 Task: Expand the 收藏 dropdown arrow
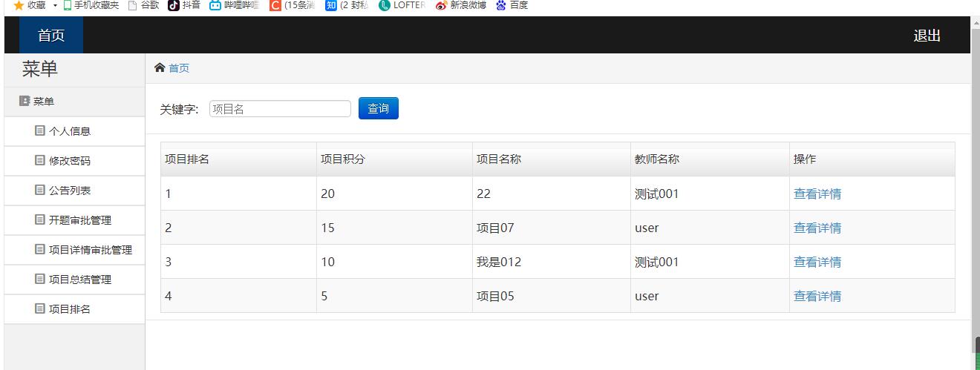(55, 5)
